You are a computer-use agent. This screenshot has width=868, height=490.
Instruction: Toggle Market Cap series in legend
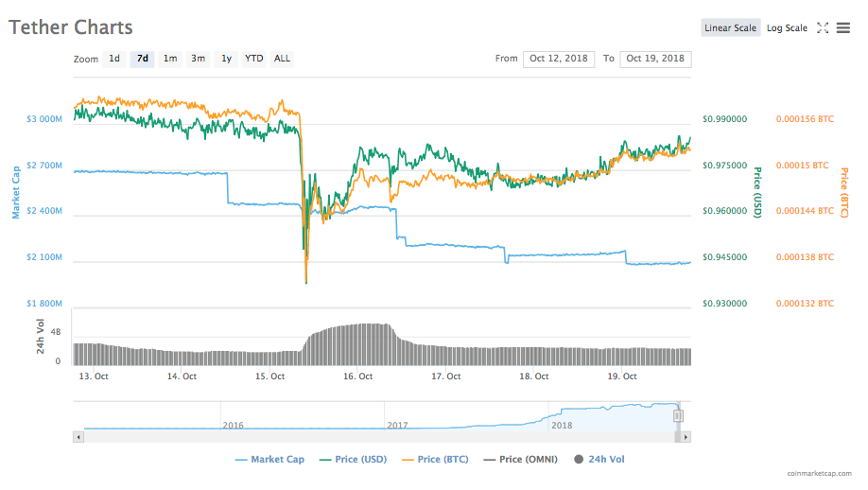click(269, 459)
